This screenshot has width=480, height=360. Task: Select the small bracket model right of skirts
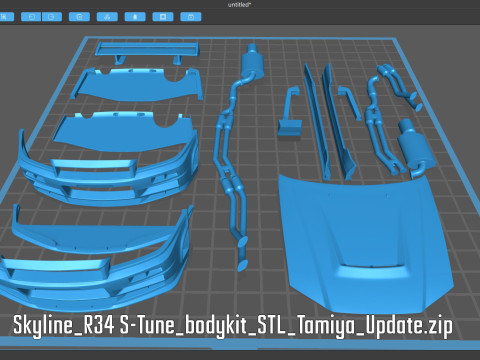(349, 103)
